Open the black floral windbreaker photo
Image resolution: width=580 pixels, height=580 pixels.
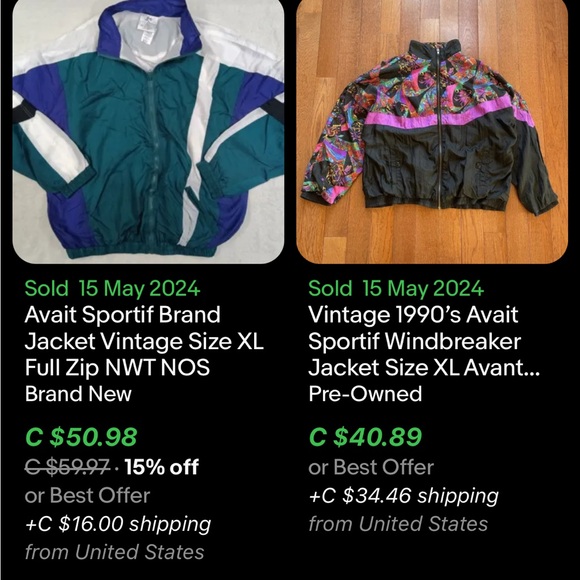[432, 132]
